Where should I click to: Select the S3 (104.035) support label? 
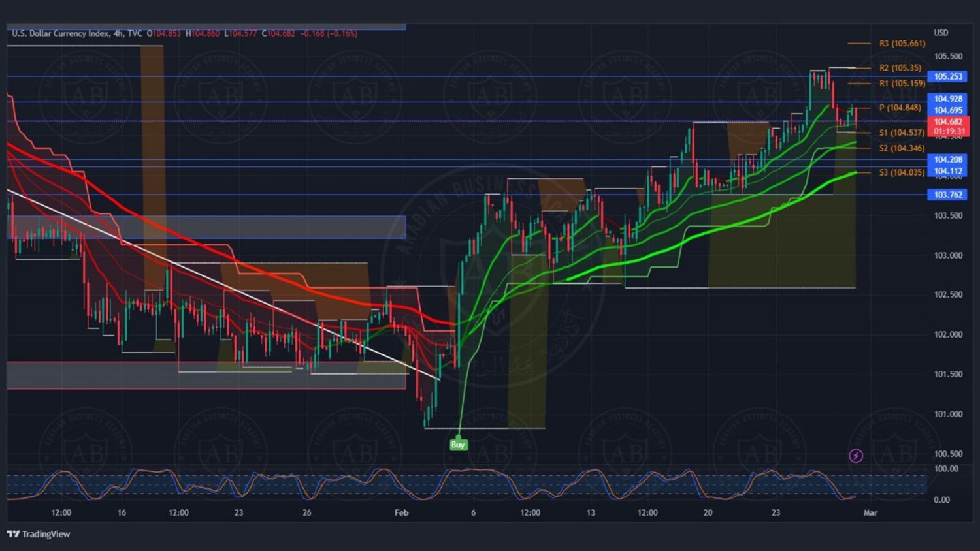(902, 173)
